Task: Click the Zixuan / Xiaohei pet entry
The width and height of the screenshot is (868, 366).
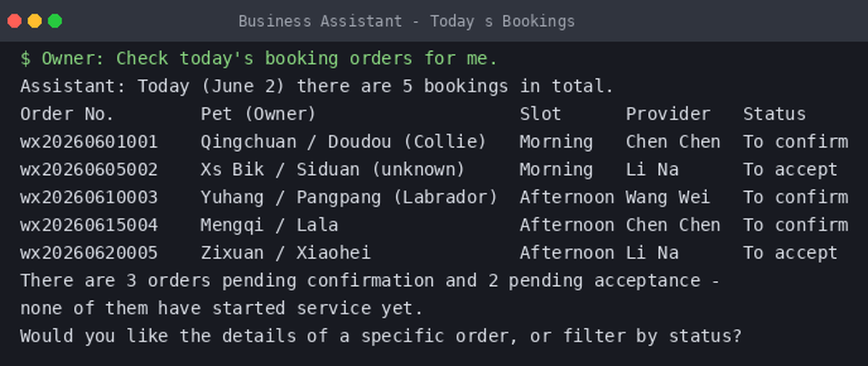Action: [285, 252]
